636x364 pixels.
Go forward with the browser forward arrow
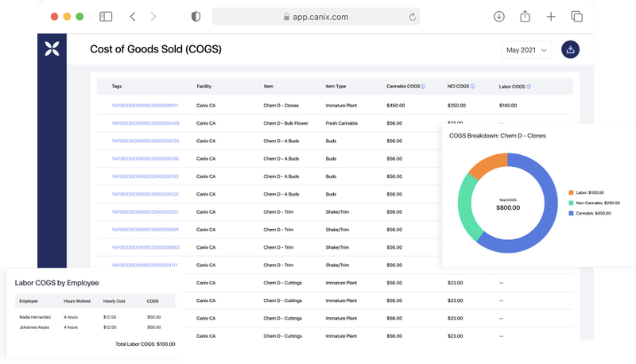coord(153,17)
